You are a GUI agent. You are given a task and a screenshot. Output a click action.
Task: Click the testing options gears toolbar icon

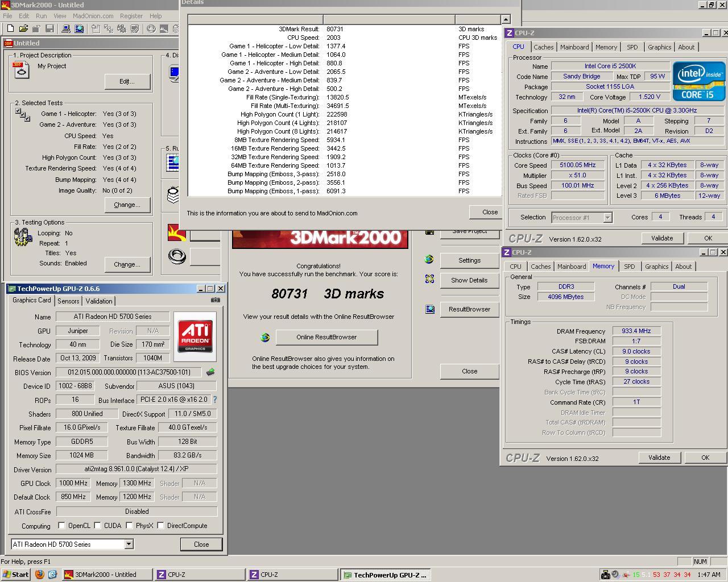click(x=122, y=28)
